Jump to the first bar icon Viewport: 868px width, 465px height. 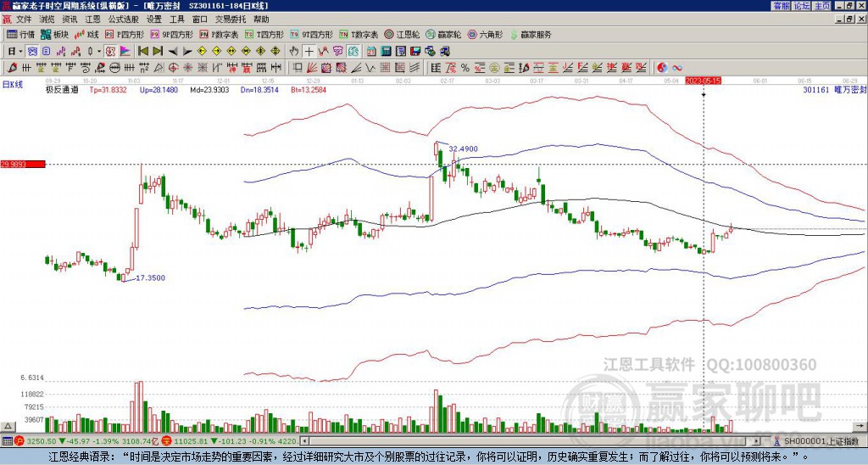tap(142, 52)
